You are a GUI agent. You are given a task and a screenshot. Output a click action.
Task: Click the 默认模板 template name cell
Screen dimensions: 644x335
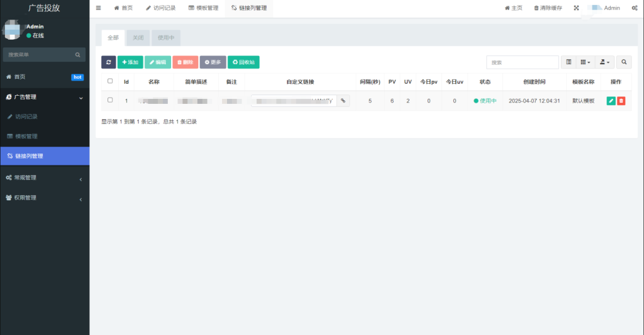(x=583, y=101)
